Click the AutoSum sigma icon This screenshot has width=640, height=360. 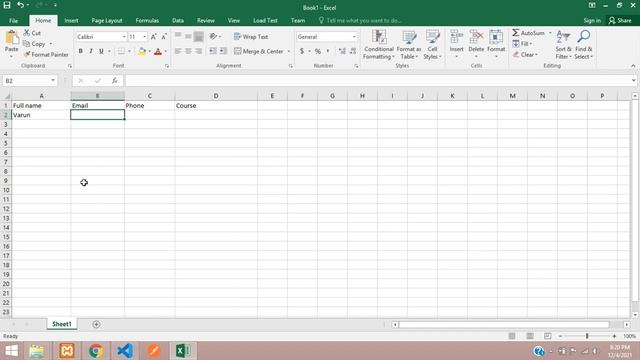[x=516, y=33]
